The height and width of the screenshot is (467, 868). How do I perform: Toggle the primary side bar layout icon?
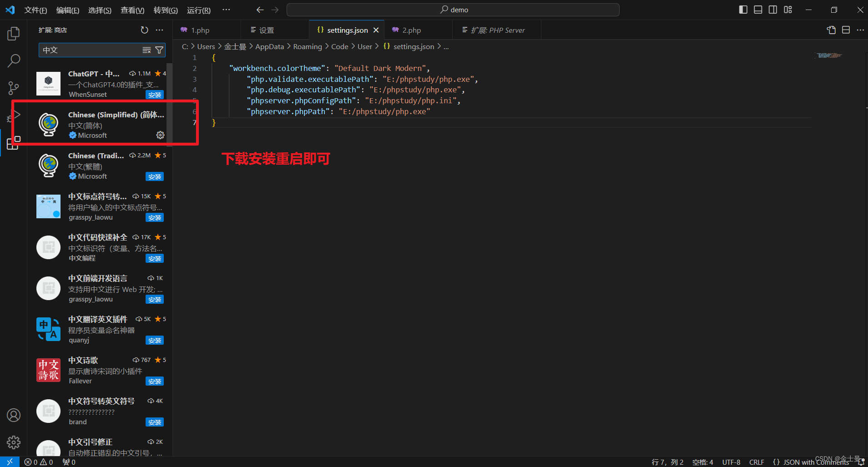point(743,10)
